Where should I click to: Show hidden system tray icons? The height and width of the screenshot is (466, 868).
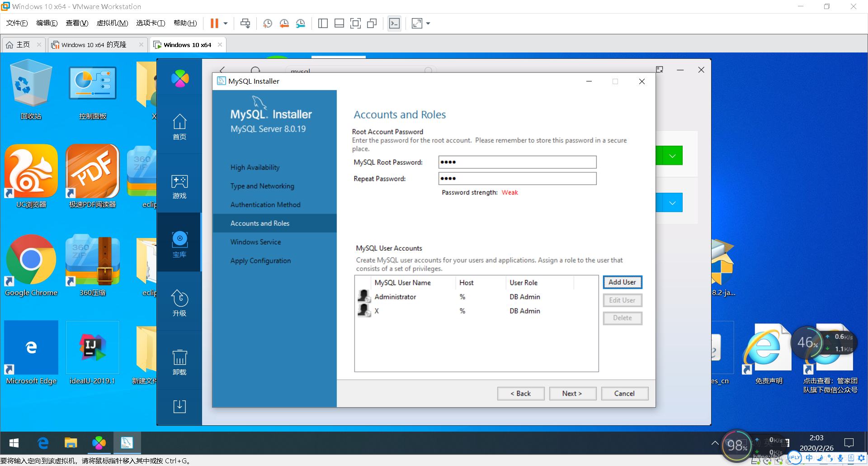pos(715,443)
